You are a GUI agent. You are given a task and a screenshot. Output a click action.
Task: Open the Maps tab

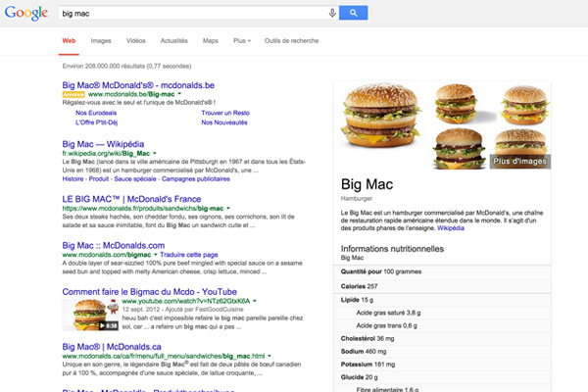pyautogui.click(x=211, y=40)
